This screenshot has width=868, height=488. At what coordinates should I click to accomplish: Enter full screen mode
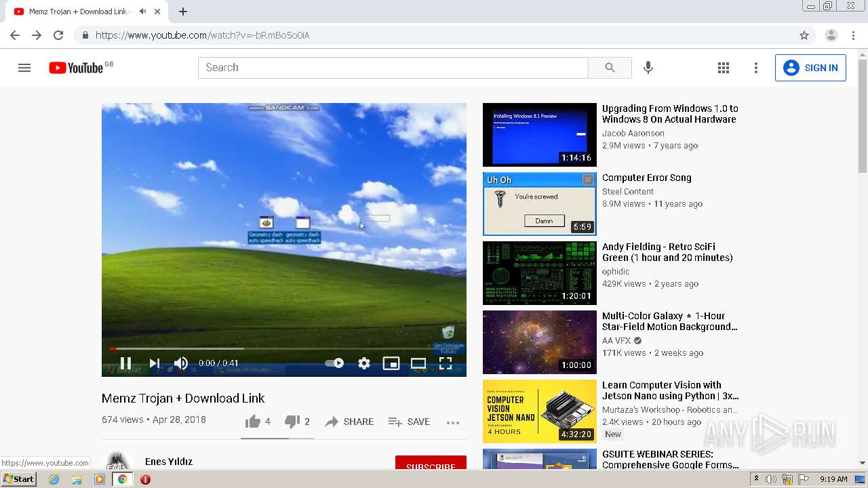click(446, 363)
